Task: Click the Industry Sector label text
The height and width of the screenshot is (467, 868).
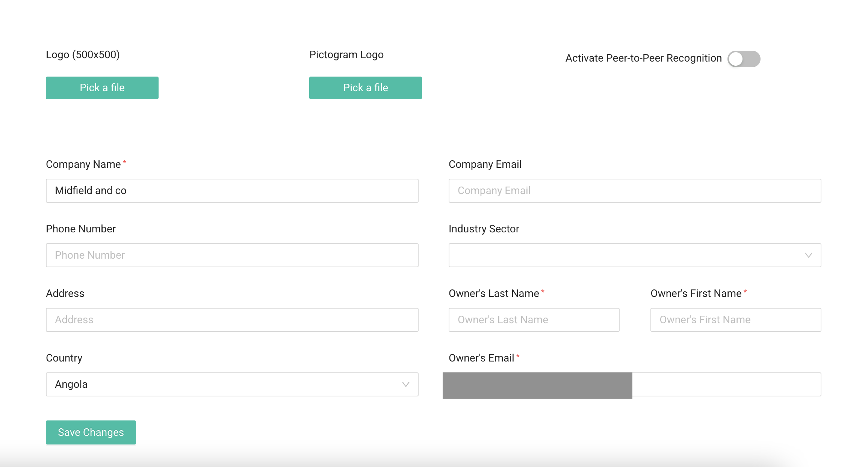Action: click(484, 229)
